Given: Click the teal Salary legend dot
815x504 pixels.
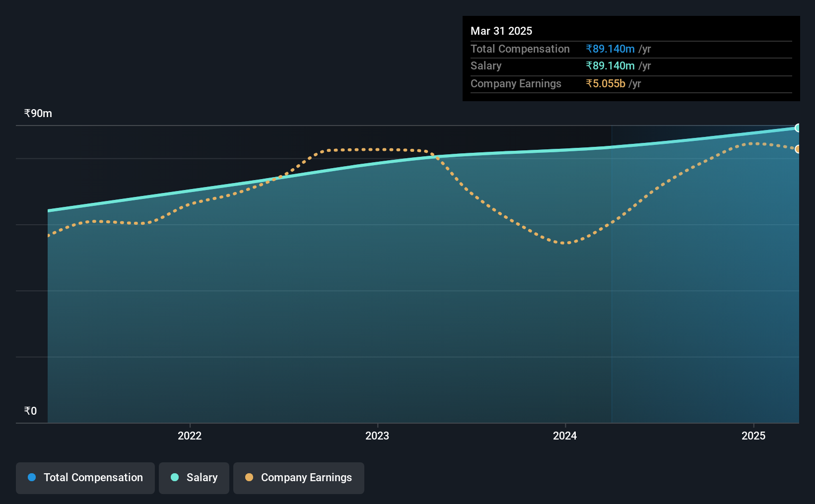Looking at the screenshot, I should tap(175, 477).
